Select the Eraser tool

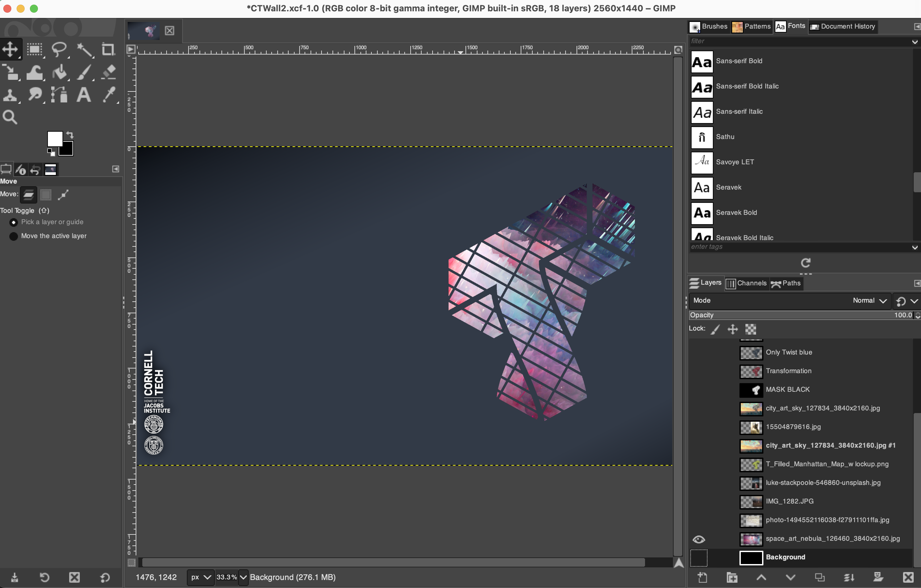(109, 72)
